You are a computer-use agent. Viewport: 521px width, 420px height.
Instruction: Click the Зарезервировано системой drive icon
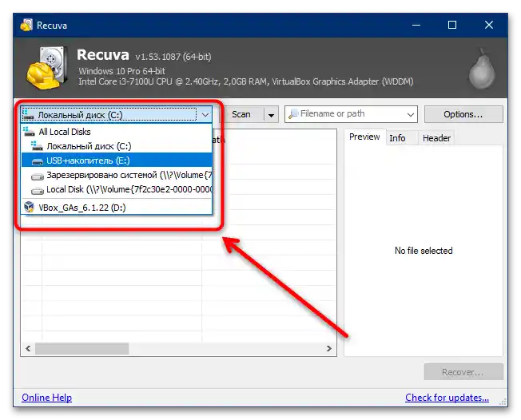(38, 176)
